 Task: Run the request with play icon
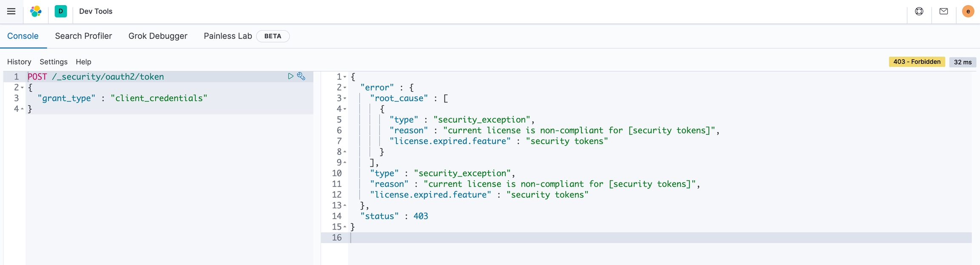(291, 76)
